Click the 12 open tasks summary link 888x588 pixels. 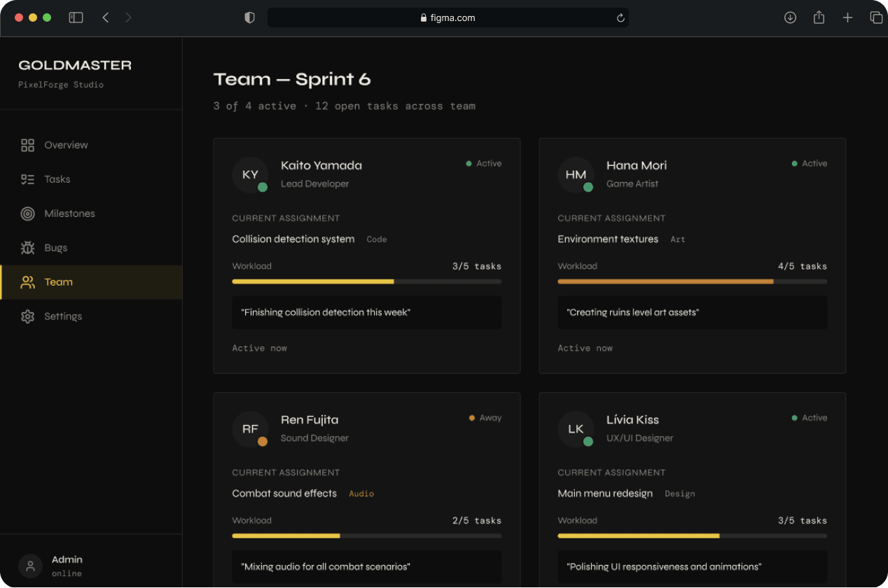coord(394,106)
